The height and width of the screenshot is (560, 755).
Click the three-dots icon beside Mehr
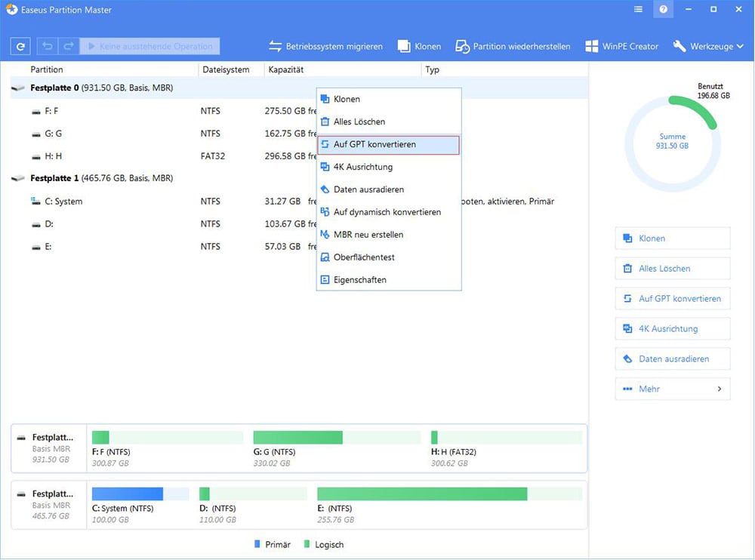627,389
